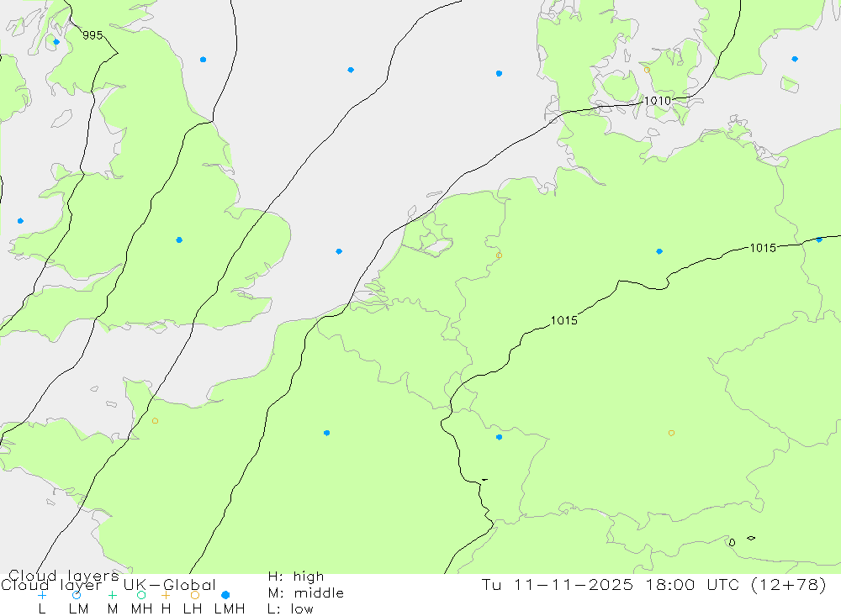Select the blue cloud marker off western Scotland

(56, 42)
